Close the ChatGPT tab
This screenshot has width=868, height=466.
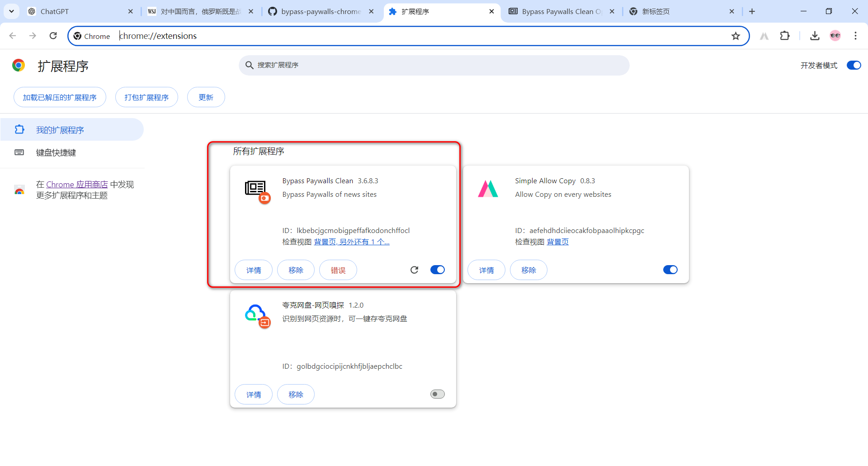pyautogui.click(x=130, y=11)
